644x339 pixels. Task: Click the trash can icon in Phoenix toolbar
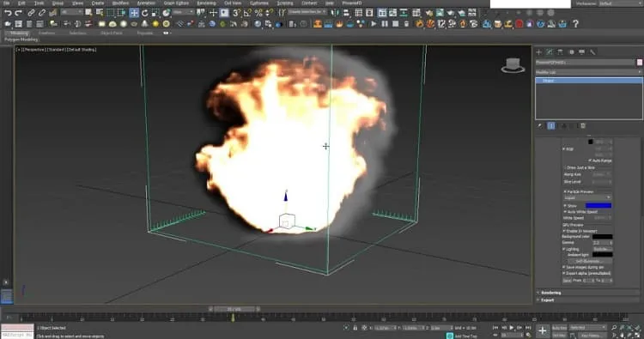(406, 24)
